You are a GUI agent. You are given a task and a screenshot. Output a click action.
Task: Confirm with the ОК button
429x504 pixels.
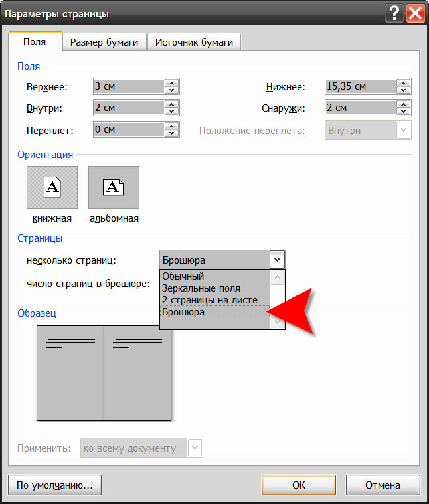pos(299,485)
